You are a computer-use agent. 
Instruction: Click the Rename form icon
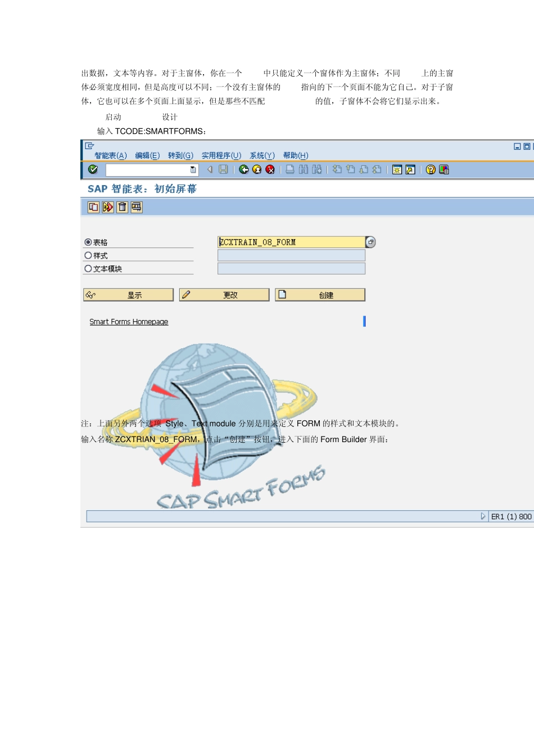[x=137, y=207]
